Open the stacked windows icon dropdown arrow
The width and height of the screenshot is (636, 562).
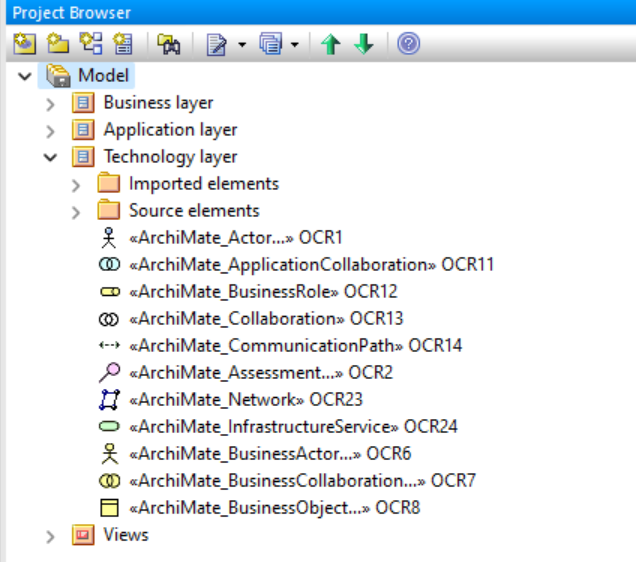click(295, 46)
